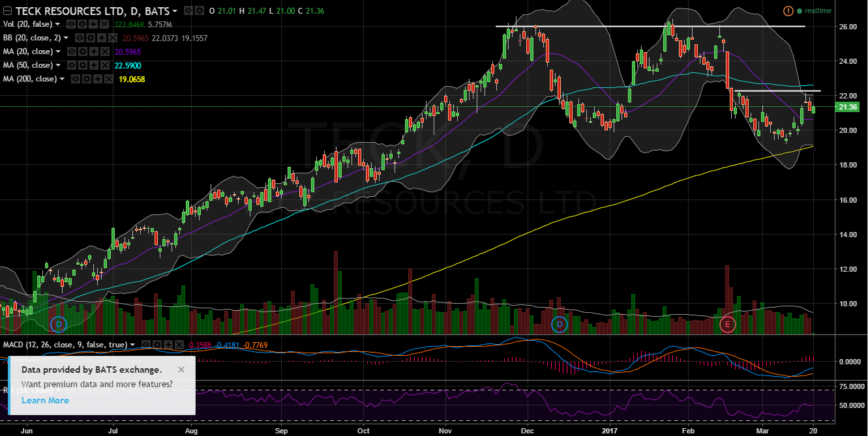
Task: Open the MACD legend dropdown arrow
Action: point(133,345)
